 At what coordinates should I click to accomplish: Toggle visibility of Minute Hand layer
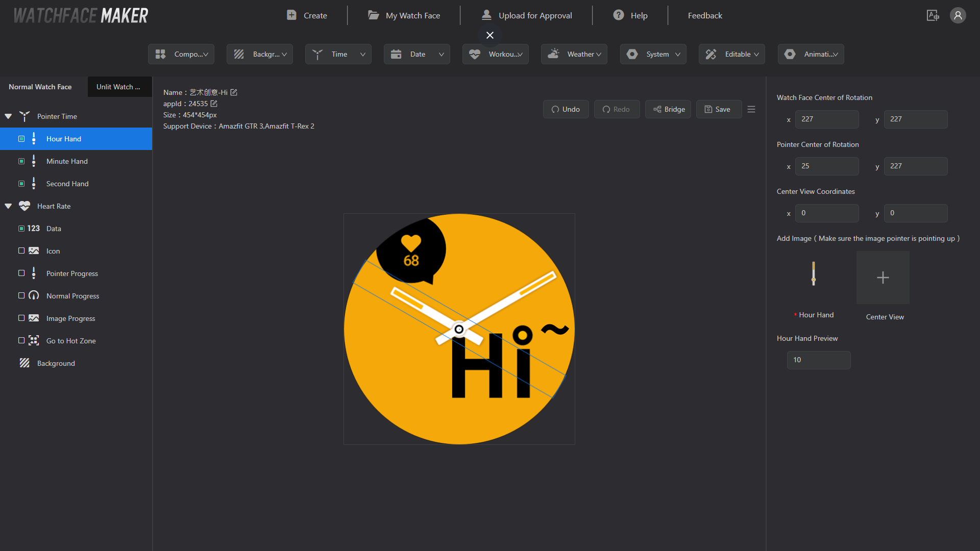point(21,161)
